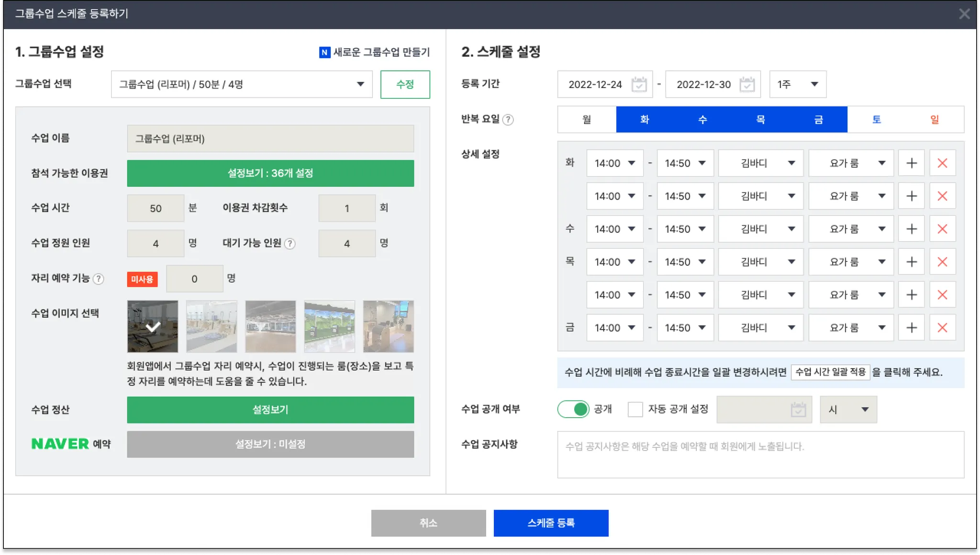Screen dimensions: 980x555
Task: Select the fourth class image thumbnail
Action: coord(329,326)
